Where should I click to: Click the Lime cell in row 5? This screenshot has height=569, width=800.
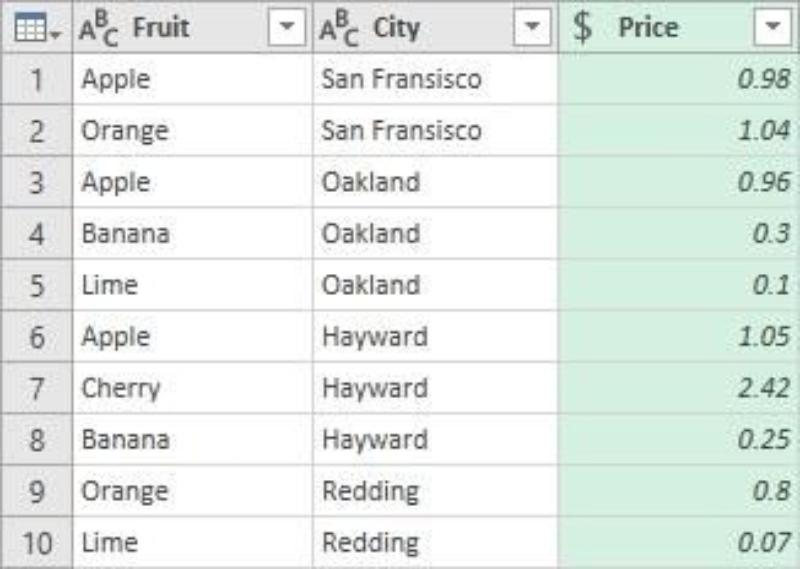coord(109,285)
